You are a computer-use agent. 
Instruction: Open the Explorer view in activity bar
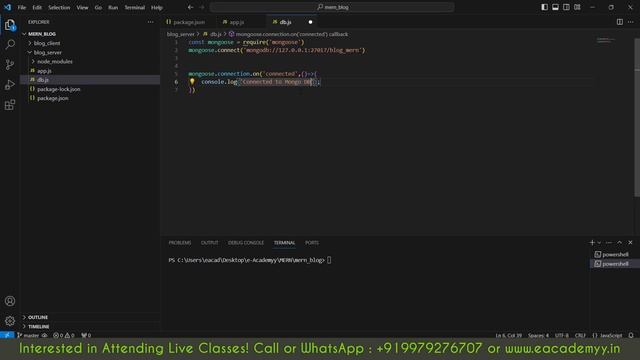pos(10,25)
